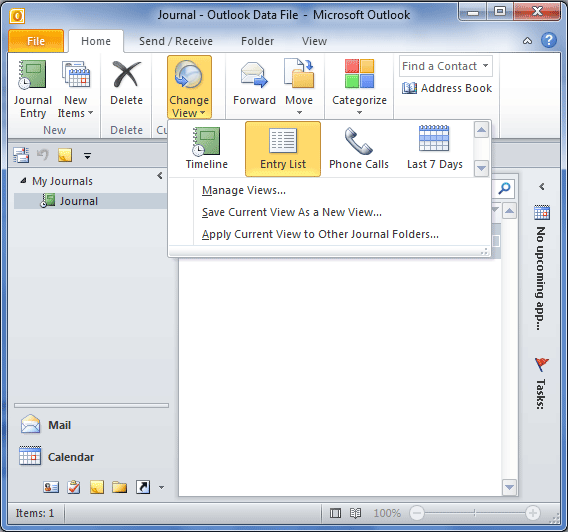Open Folder List from navigation icons
The width and height of the screenshot is (568, 532).
click(x=120, y=487)
